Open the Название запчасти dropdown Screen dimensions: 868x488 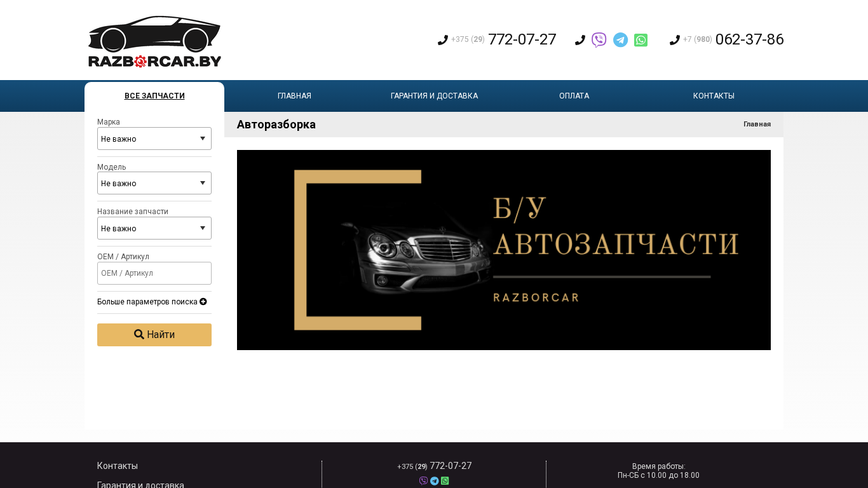click(154, 228)
